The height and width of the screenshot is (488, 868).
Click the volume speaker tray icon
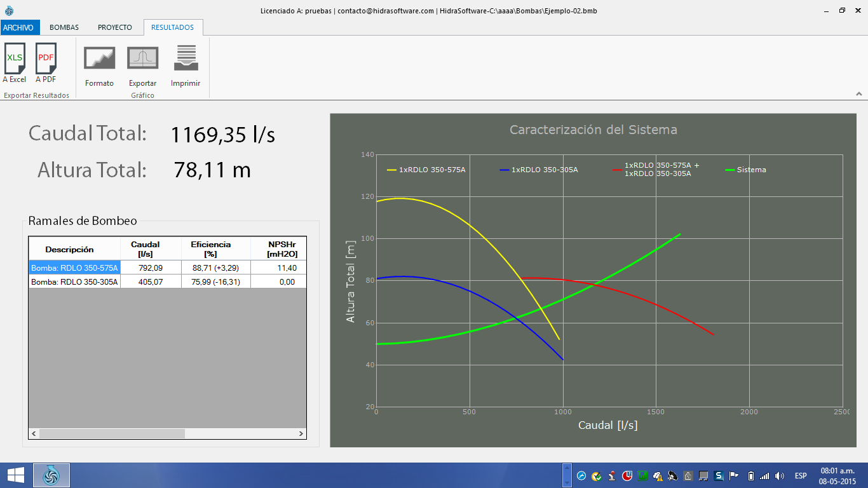(780, 476)
